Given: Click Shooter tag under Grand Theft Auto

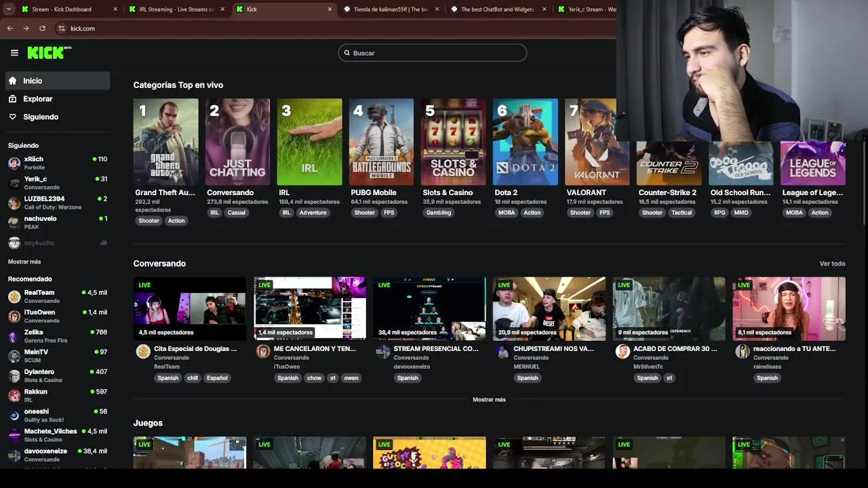Looking at the screenshot, I should (x=149, y=221).
